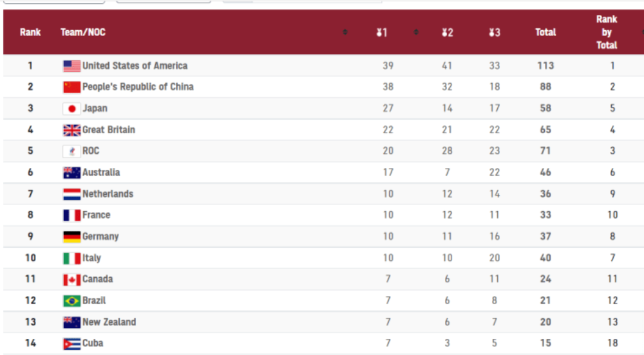
Task: Click the Rank column header
Action: [30, 32]
